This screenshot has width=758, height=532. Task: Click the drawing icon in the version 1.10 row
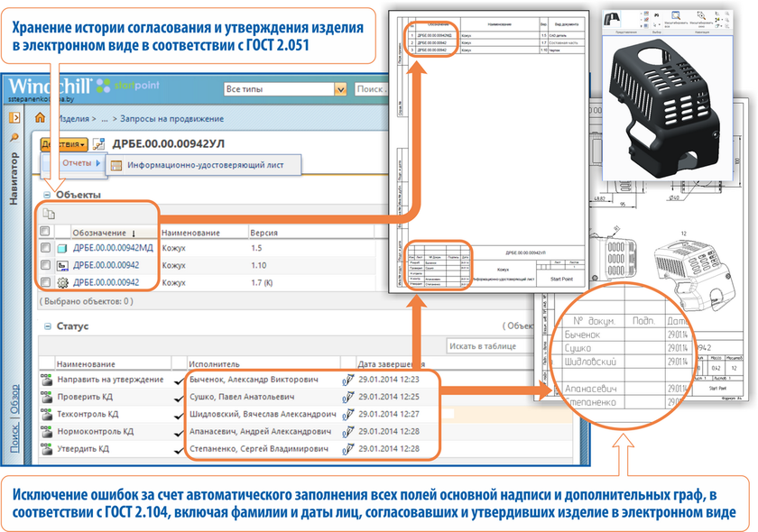[x=62, y=265]
